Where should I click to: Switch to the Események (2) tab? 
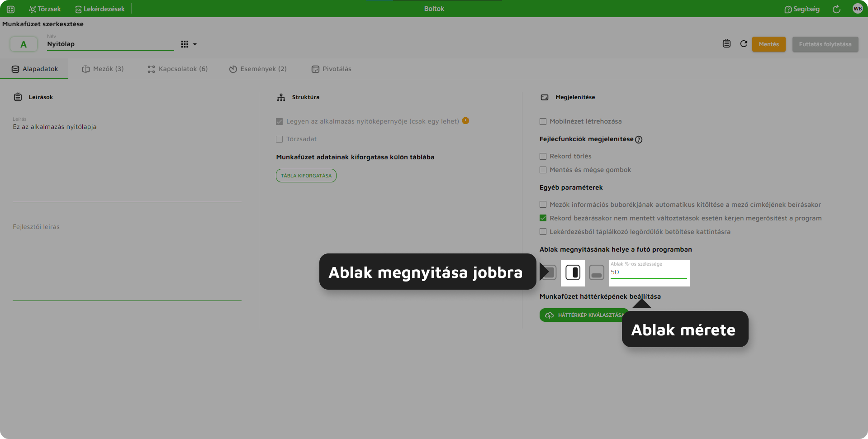pos(258,69)
